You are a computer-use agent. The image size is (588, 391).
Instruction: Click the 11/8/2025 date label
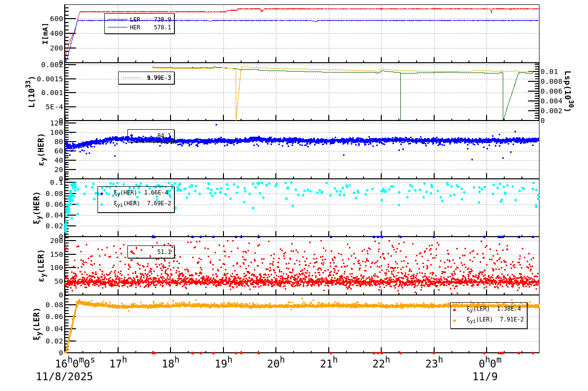65,378
